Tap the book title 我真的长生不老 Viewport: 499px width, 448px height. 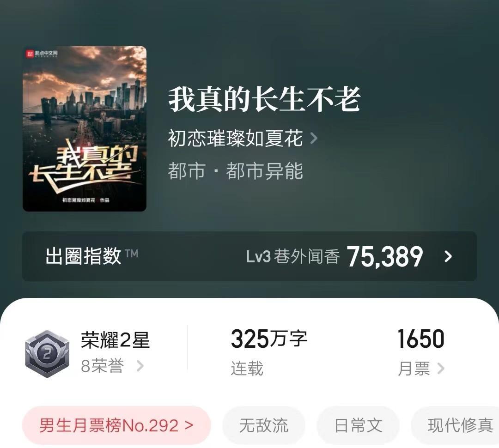coord(264,99)
